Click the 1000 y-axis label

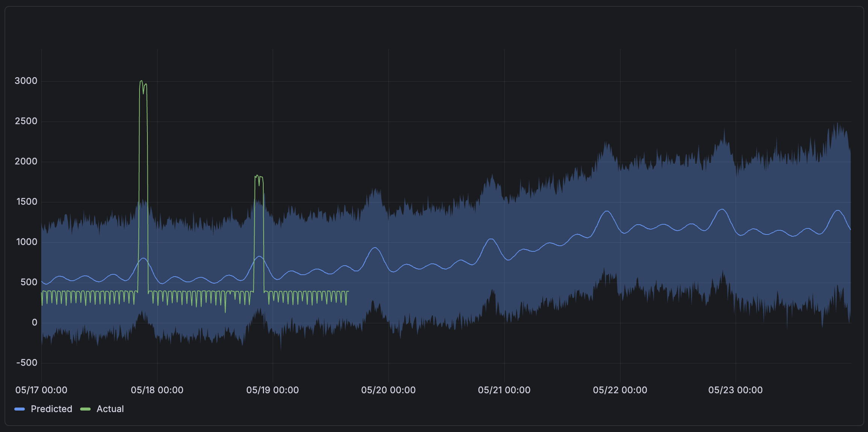(27, 242)
